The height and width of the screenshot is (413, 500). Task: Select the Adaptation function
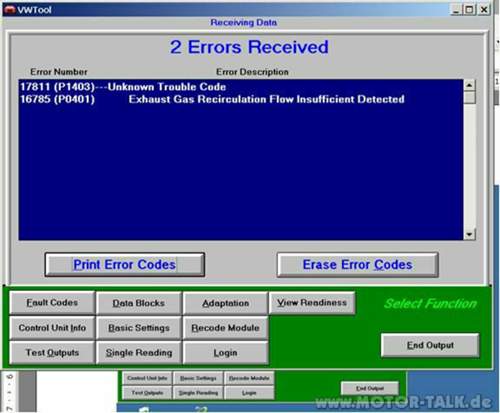point(226,303)
